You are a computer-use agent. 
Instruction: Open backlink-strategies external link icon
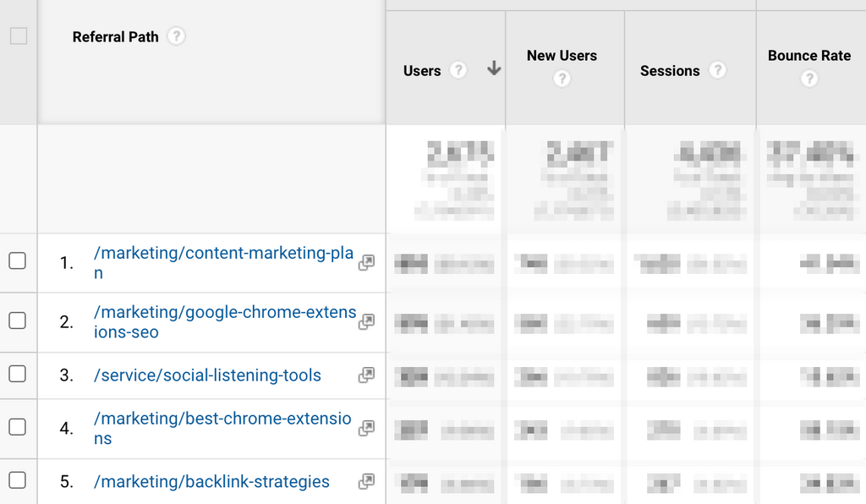[366, 481]
